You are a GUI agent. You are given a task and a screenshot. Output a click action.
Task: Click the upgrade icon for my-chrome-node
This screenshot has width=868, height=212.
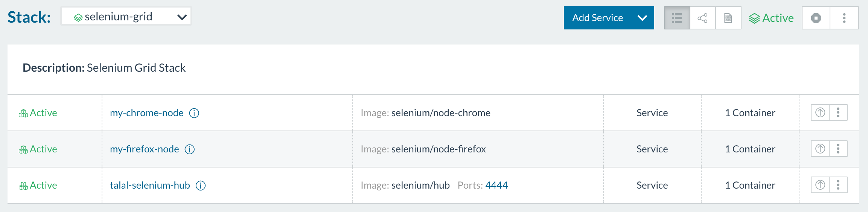click(820, 112)
